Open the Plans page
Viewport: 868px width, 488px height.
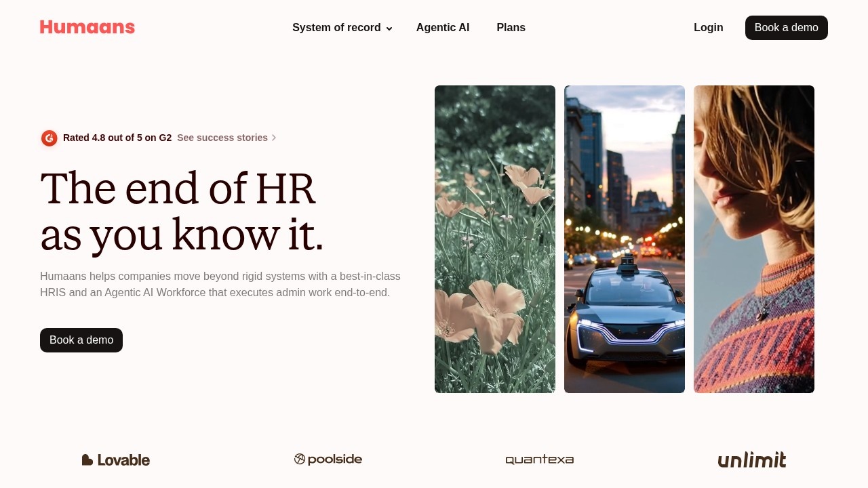pos(511,28)
